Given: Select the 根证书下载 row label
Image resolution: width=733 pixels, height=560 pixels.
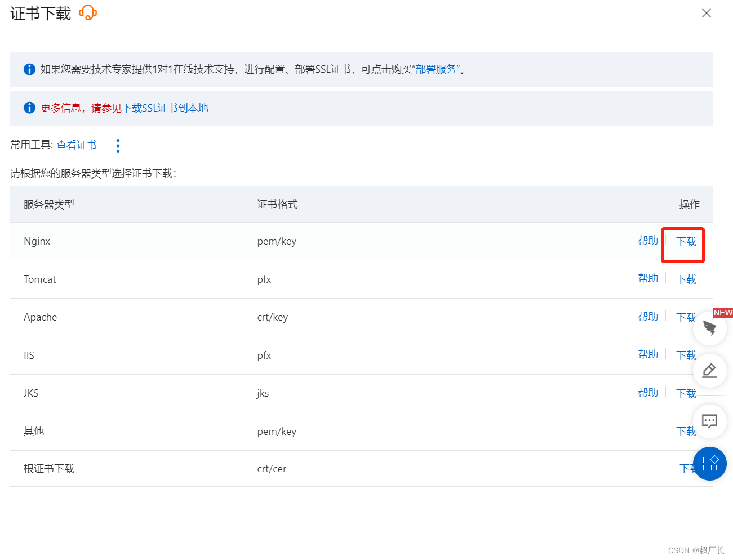Looking at the screenshot, I should pos(49,469).
